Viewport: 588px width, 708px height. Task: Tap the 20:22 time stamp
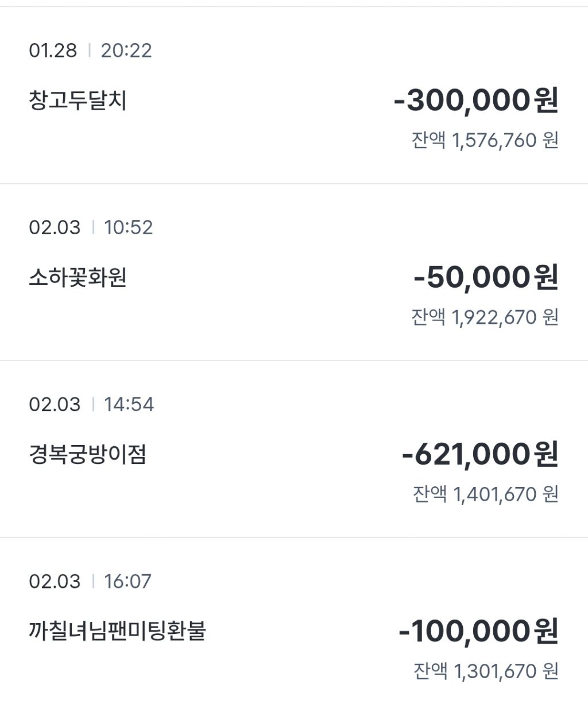(126, 51)
